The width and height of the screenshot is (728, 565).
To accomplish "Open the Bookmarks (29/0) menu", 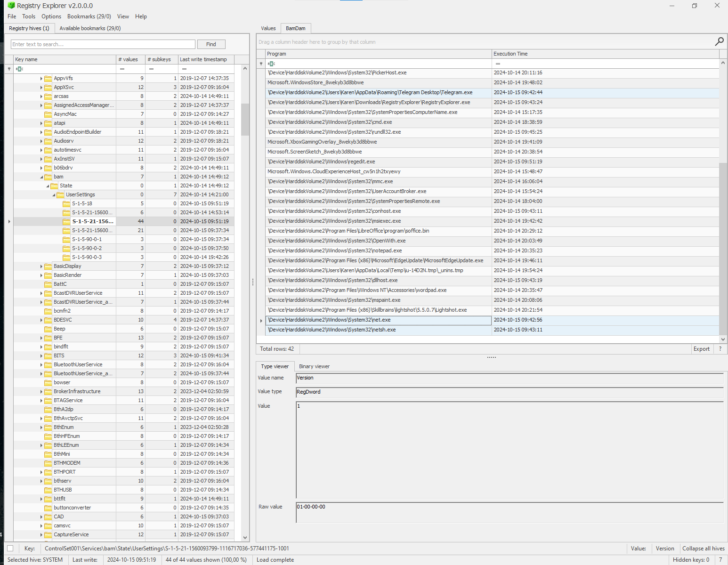I will (x=89, y=16).
